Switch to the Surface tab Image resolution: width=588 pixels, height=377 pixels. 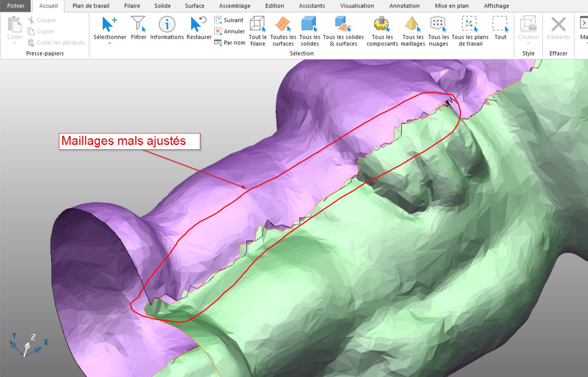[x=195, y=6]
